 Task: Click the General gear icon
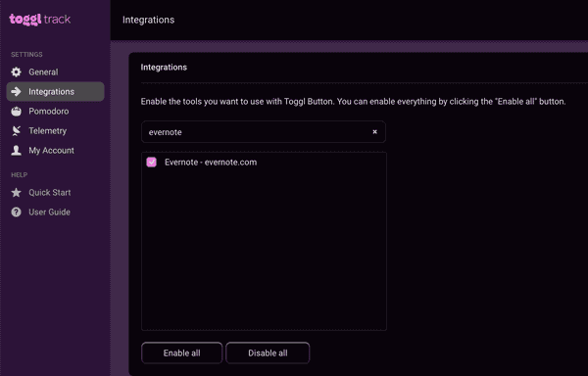coord(16,71)
